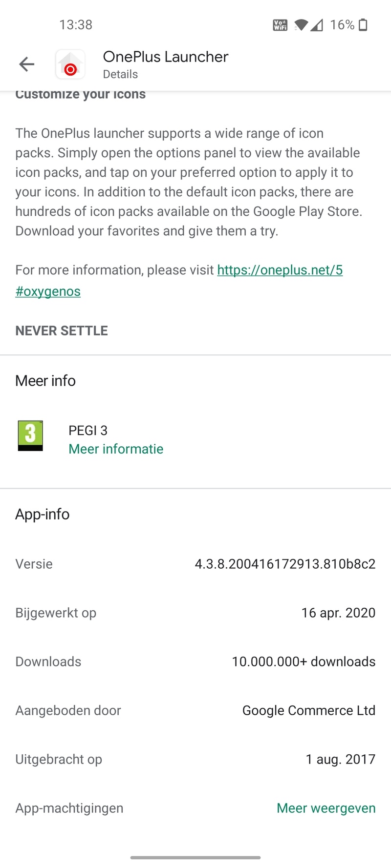
Task: Tap the PEGI 3 rating badge
Action: point(30,435)
